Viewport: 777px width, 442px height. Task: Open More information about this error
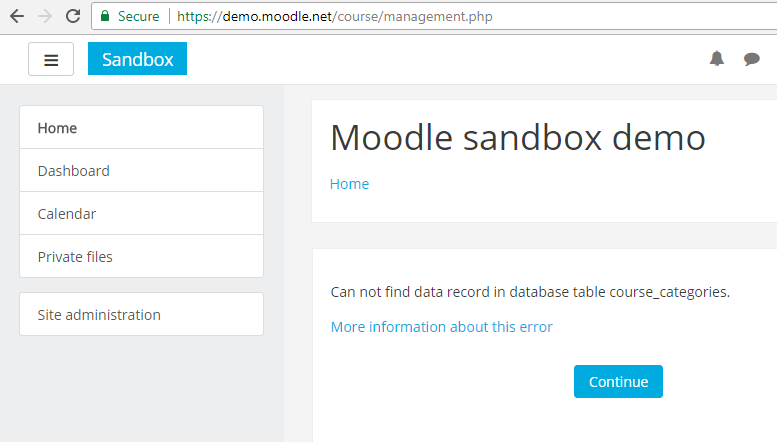[x=442, y=327]
